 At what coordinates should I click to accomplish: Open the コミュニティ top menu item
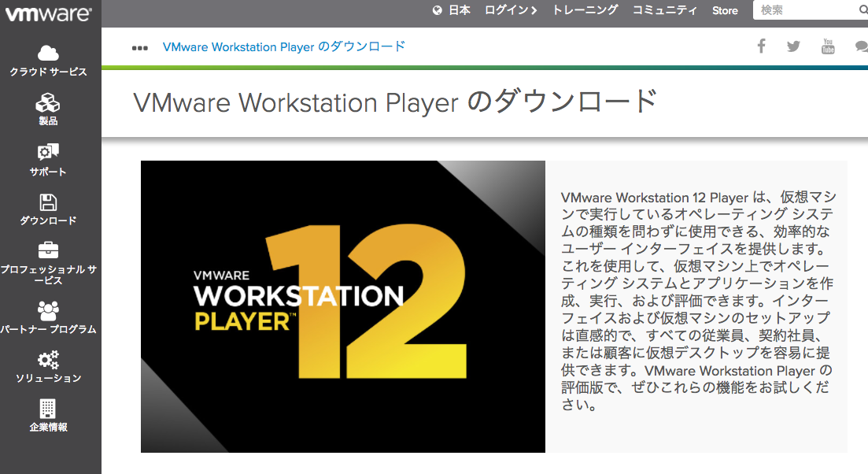pos(665,10)
